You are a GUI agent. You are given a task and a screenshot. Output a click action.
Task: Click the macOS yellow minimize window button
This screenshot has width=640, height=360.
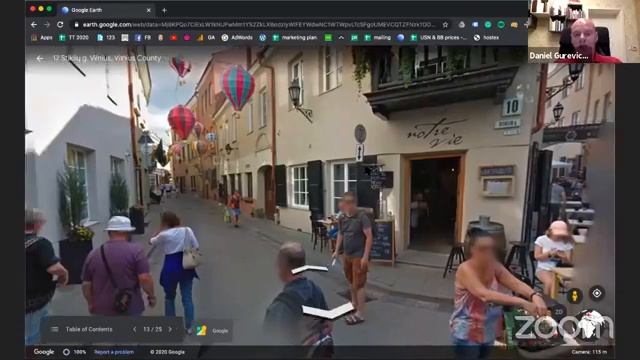[41, 9]
